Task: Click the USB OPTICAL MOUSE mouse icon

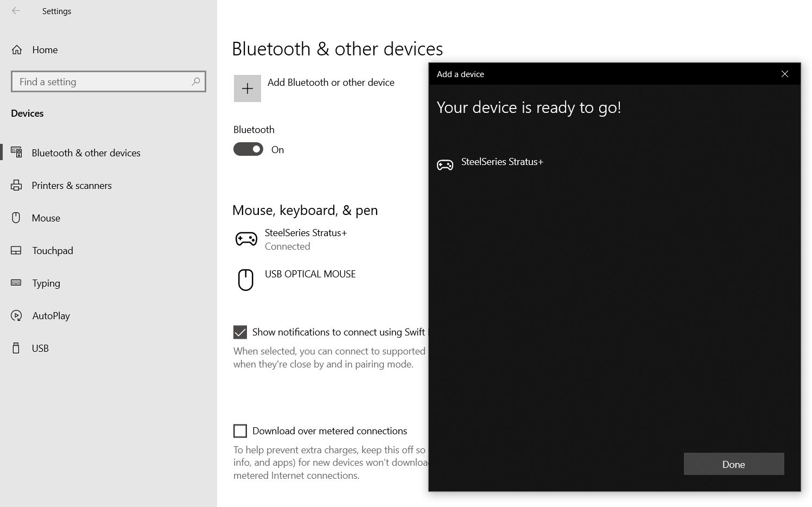Action: pos(246,280)
